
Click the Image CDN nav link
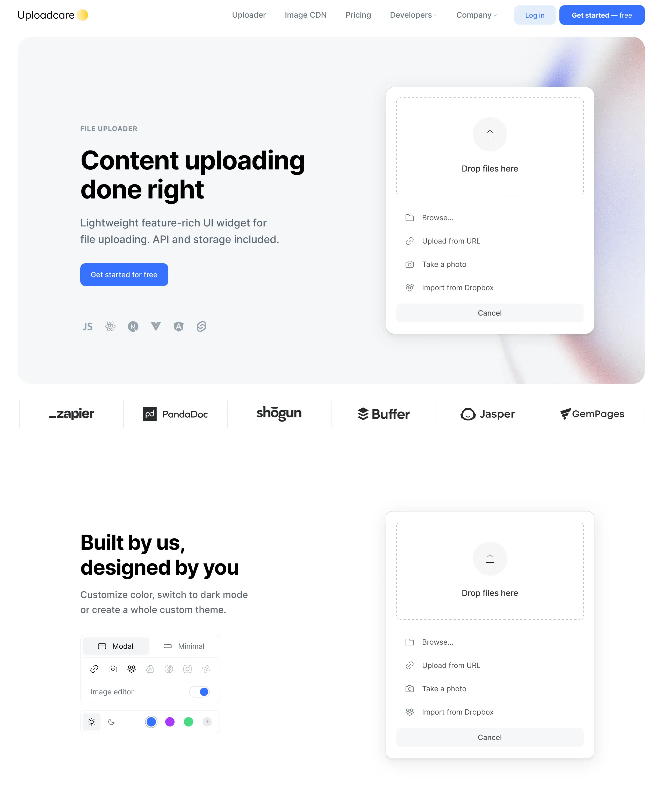306,15
